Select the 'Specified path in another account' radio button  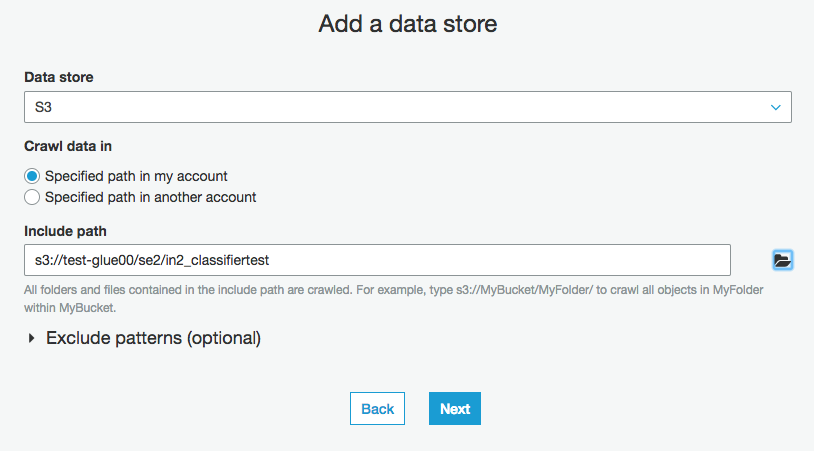[x=32, y=197]
